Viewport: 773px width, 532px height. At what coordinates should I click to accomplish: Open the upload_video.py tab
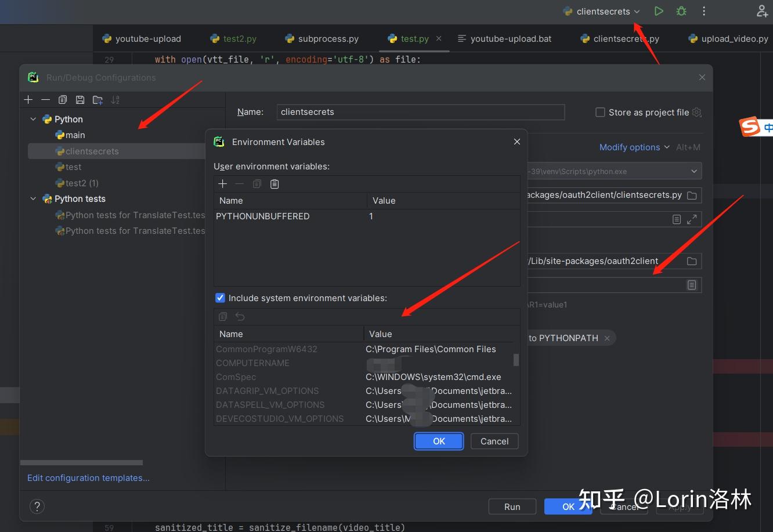pos(728,39)
